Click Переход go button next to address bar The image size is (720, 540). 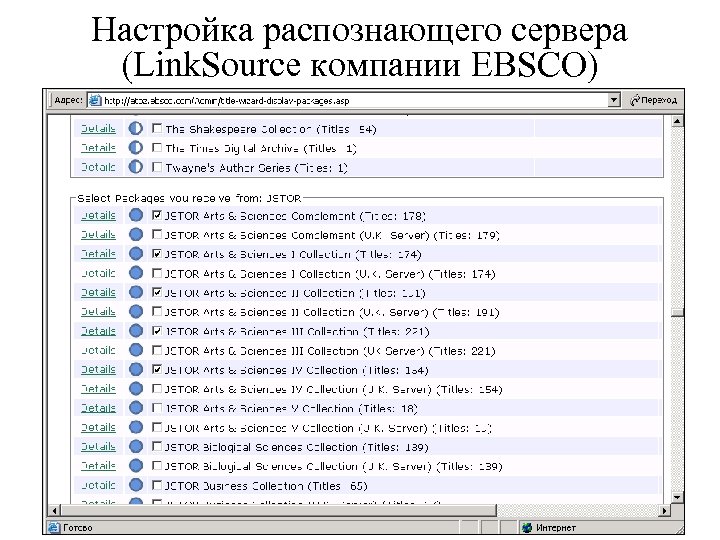coord(653,100)
